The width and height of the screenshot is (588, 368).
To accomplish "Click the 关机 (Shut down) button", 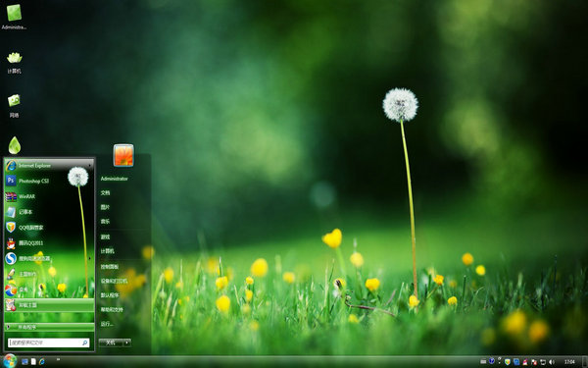I will tap(111, 342).
